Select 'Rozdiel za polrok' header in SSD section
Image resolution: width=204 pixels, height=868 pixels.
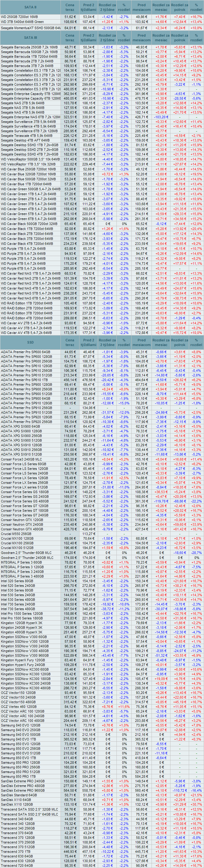[180, 342]
